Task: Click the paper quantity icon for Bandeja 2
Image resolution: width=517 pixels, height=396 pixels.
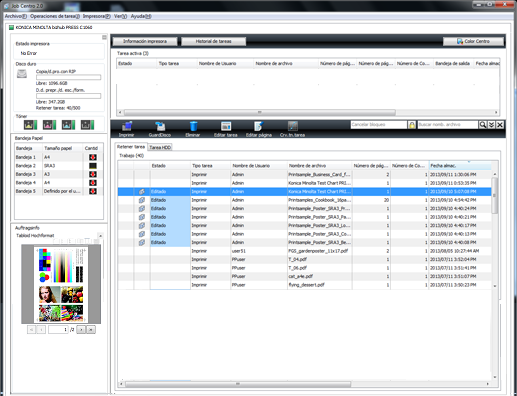Action: 93,166
